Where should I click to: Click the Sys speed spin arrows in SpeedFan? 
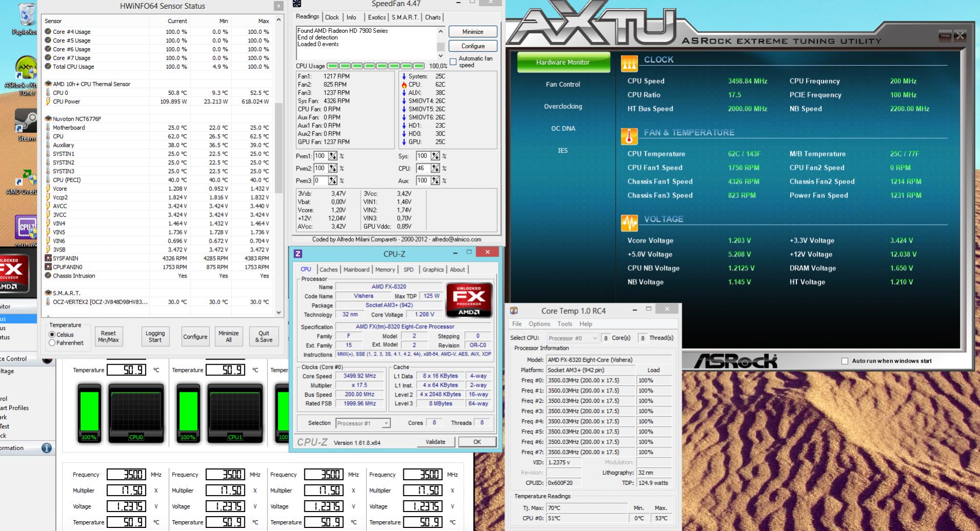(x=436, y=156)
